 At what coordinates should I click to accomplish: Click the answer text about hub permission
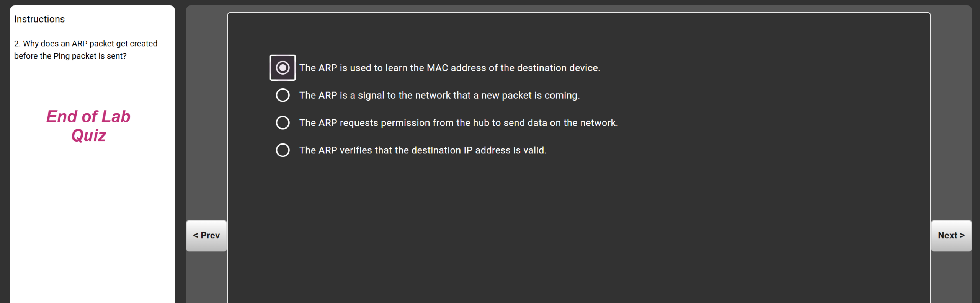pos(458,123)
